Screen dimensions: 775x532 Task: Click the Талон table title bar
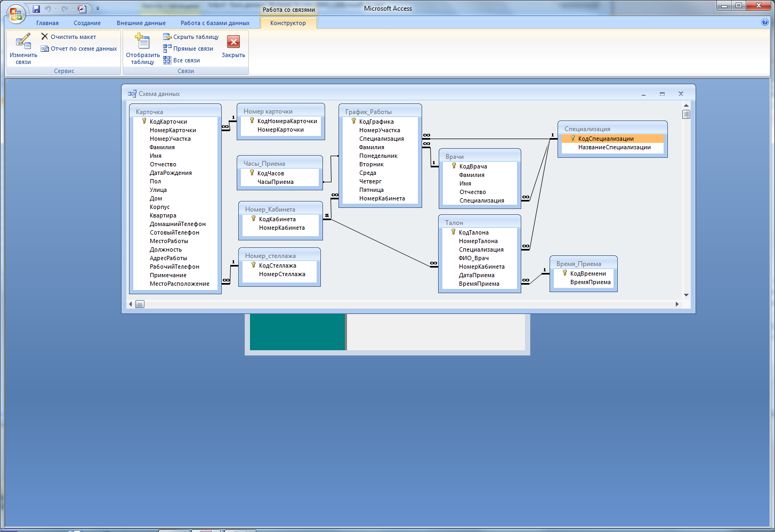(479, 223)
